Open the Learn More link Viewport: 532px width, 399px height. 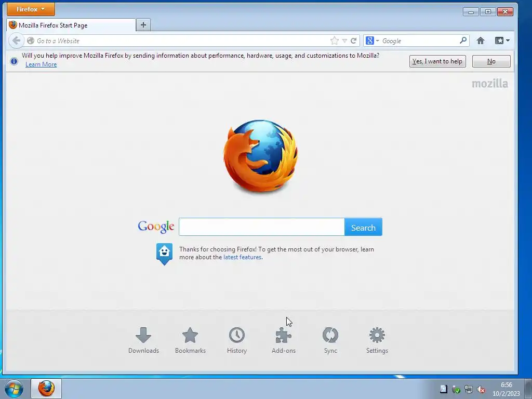(x=41, y=64)
